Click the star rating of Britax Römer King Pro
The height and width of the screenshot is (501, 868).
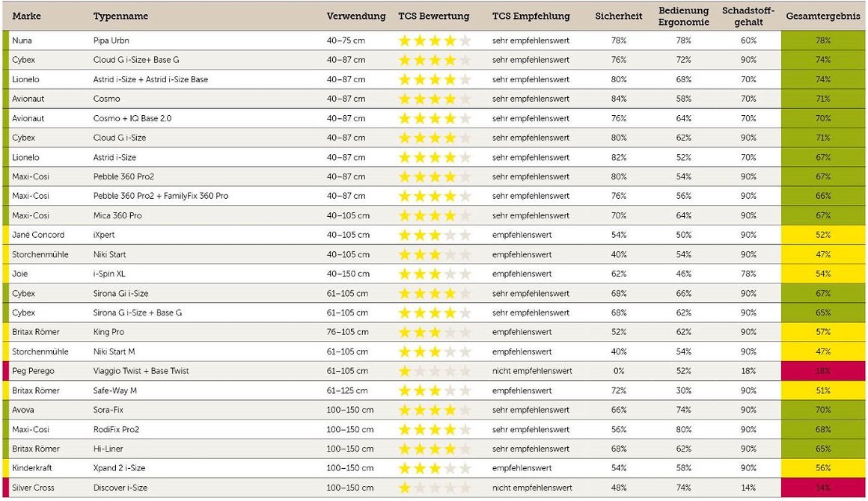click(x=435, y=333)
